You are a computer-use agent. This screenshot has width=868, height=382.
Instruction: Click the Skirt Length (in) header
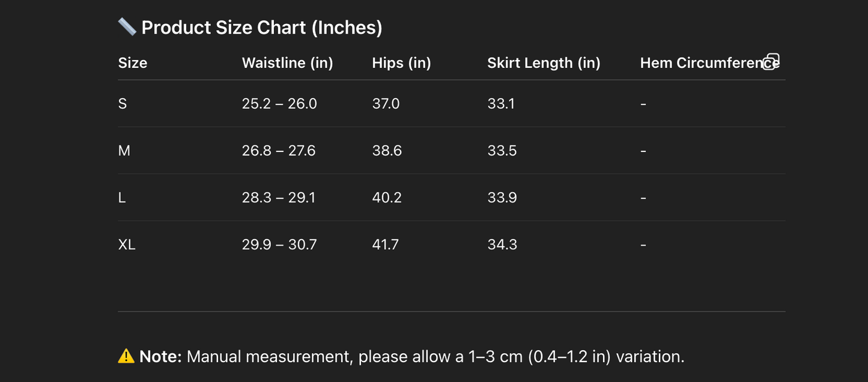coord(544,63)
